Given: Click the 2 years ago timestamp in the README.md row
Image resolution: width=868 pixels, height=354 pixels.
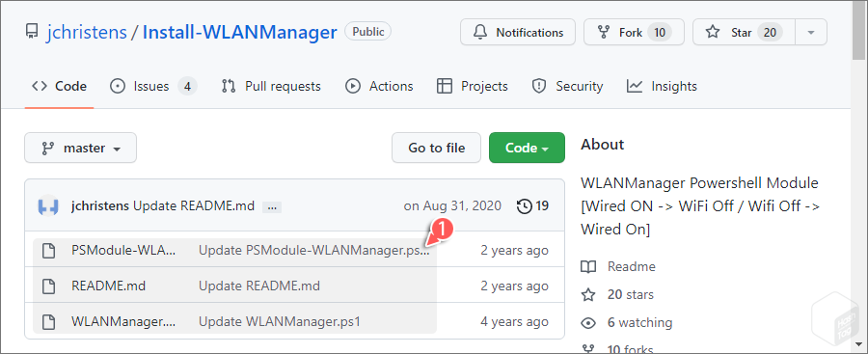Looking at the screenshot, I should pos(514,286).
